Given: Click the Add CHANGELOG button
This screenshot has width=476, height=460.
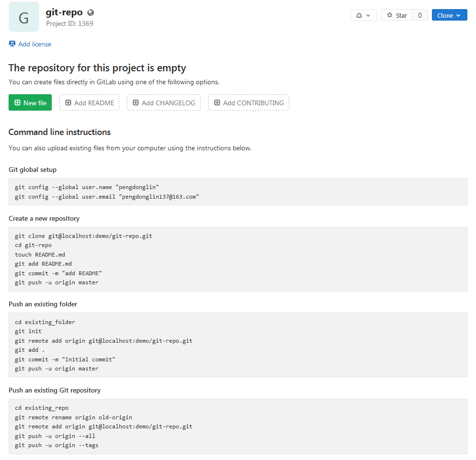Looking at the screenshot, I should (163, 102).
